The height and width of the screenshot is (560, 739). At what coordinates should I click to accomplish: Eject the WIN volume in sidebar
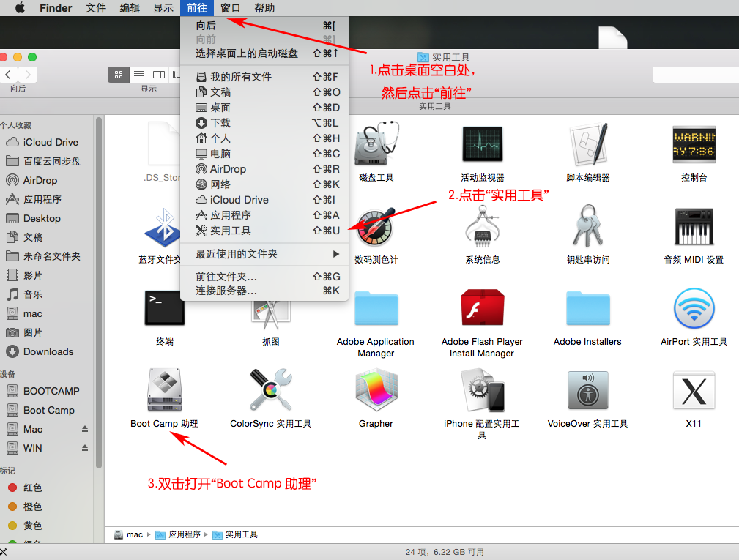click(x=85, y=448)
